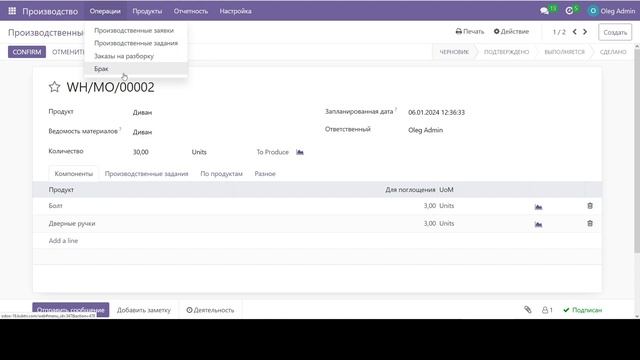The width and height of the screenshot is (640, 360).
Task: Open the Настройка menu
Action: tap(235, 11)
